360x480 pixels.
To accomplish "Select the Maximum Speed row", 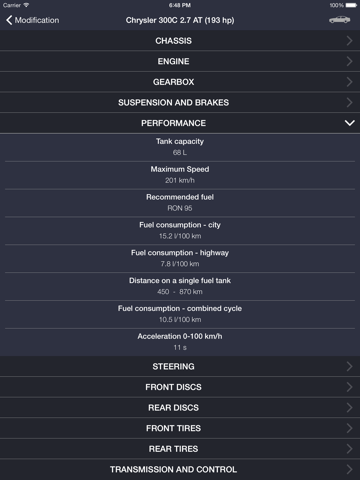I will 180,175.
